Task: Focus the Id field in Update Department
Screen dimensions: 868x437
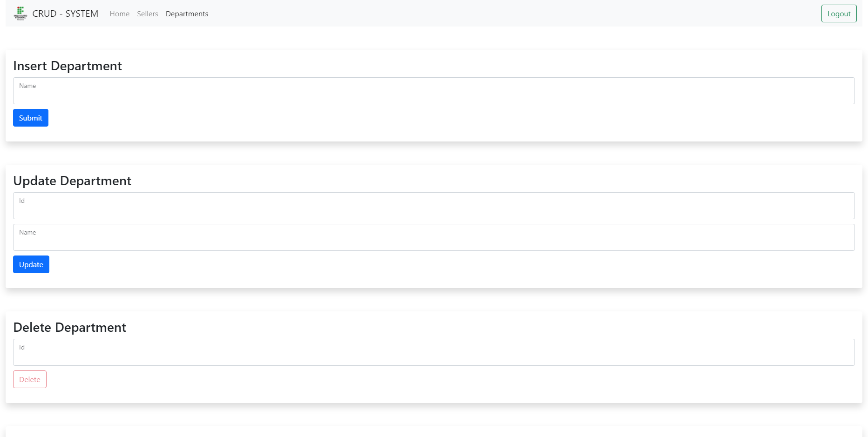Action: point(434,206)
